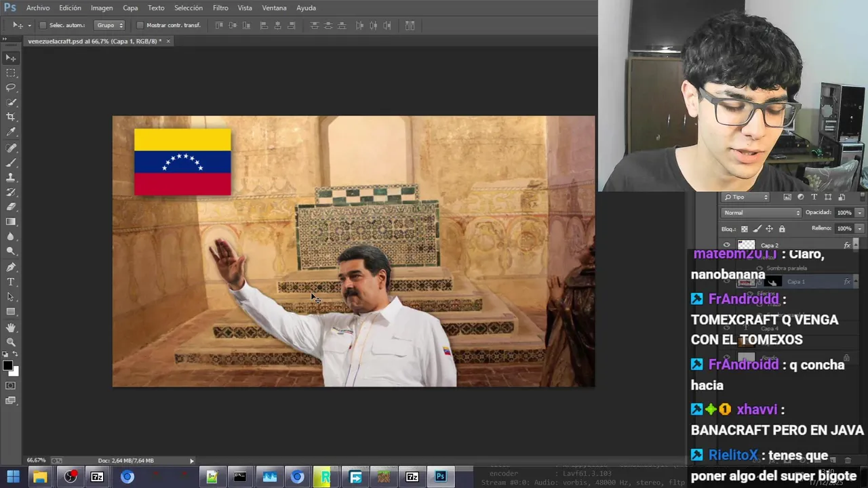This screenshot has height=488, width=868.
Task: Select the Quick Selection tool
Action: tap(11, 103)
